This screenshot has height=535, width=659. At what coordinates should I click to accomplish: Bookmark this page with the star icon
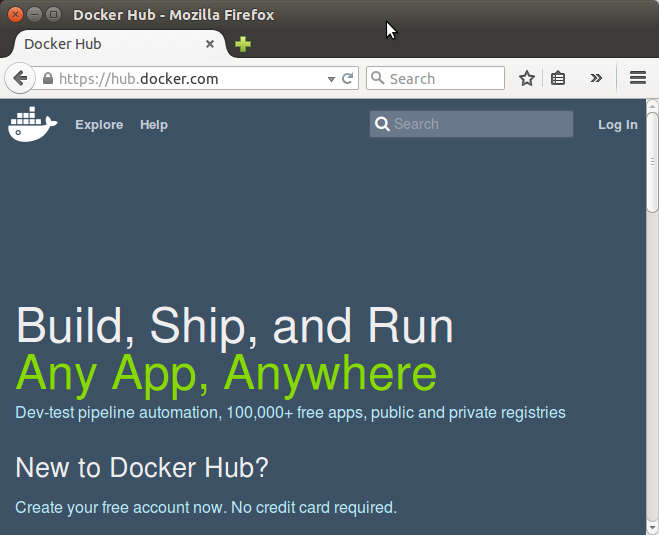(527, 78)
